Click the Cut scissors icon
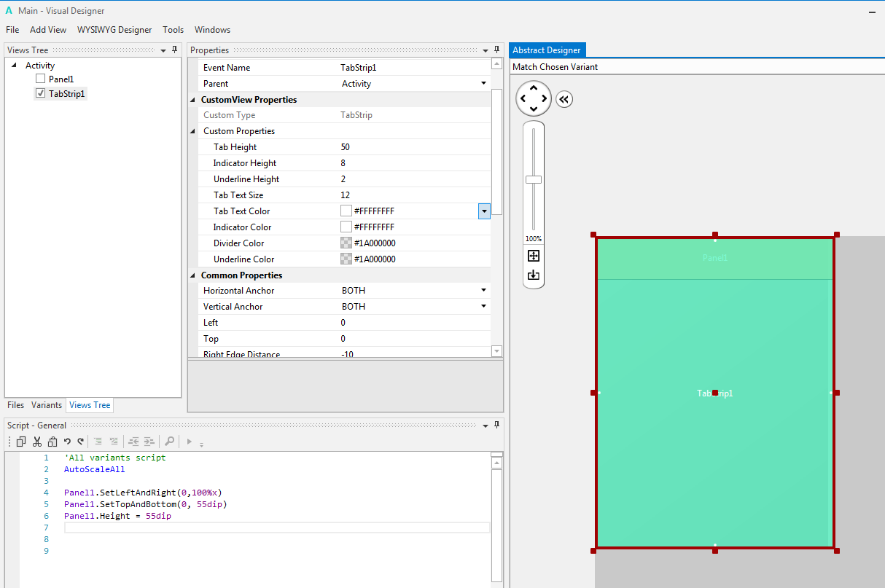 37,441
